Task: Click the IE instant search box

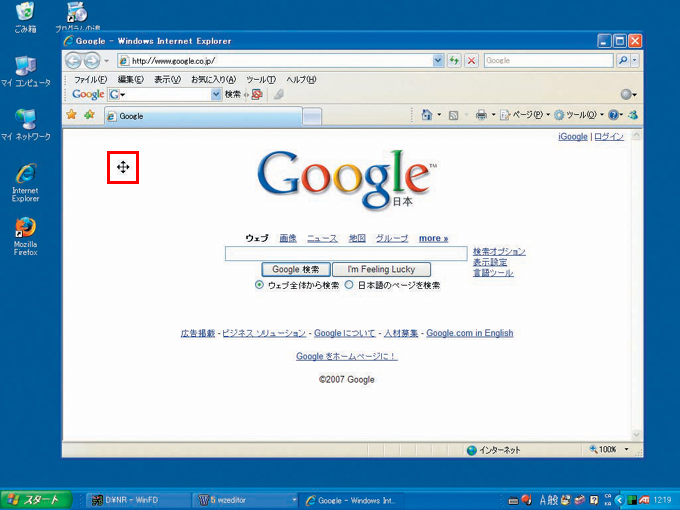Action: (549, 60)
